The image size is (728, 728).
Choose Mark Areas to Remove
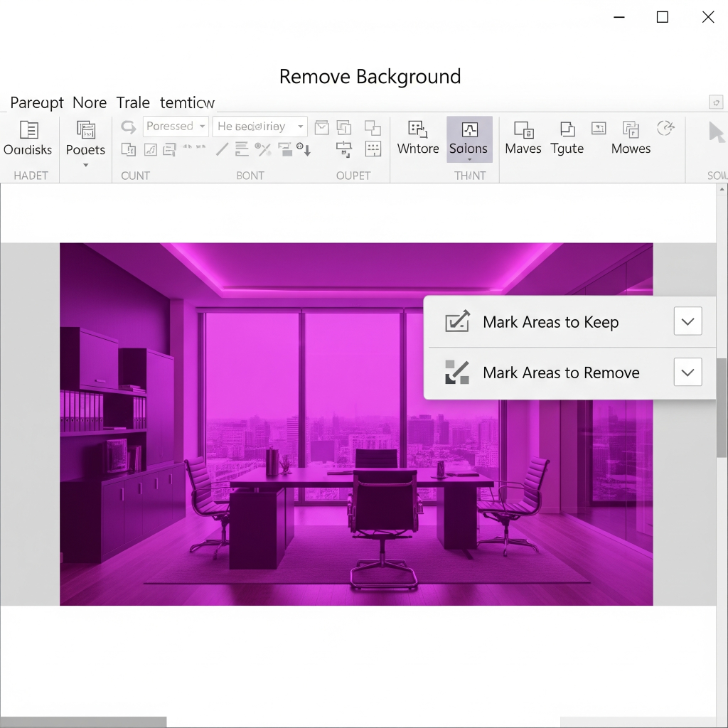561,373
